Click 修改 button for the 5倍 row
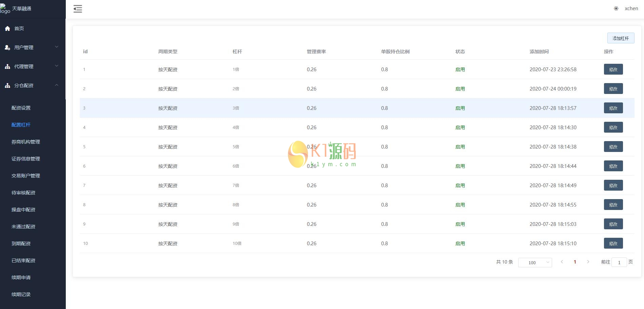This screenshot has height=309, width=644. (x=613, y=147)
